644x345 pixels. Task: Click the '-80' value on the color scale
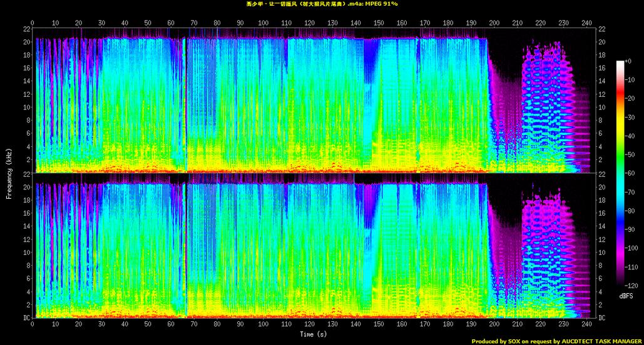630,211
